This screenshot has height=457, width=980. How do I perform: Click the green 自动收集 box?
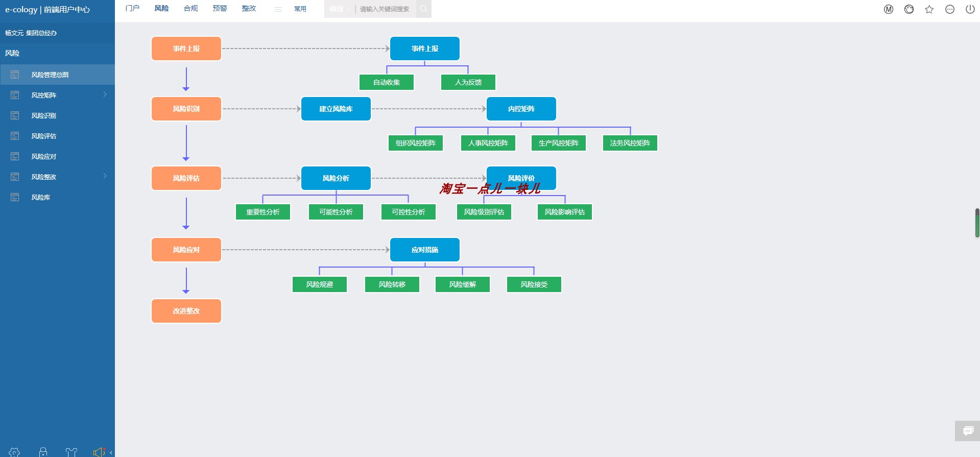[387, 82]
